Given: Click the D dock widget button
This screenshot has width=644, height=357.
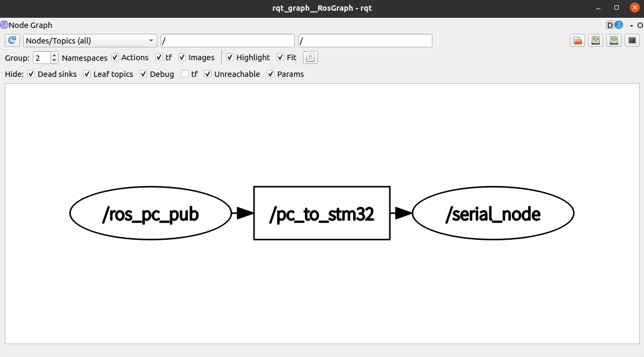Looking at the screenshot, I should (610, 25).
